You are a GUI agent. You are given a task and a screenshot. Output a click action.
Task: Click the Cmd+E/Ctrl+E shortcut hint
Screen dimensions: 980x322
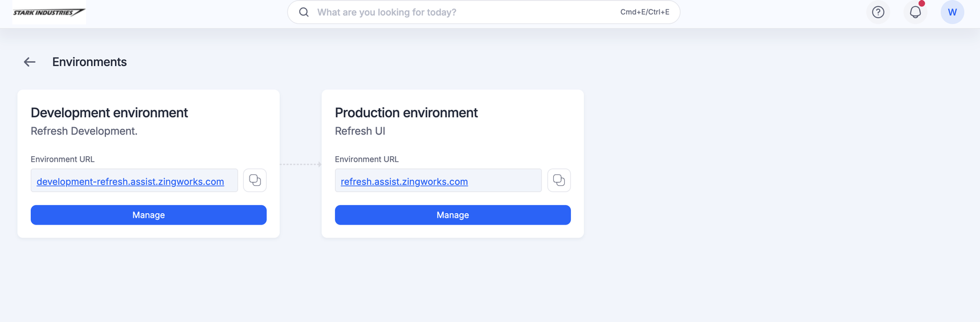(x=644, y=12)
